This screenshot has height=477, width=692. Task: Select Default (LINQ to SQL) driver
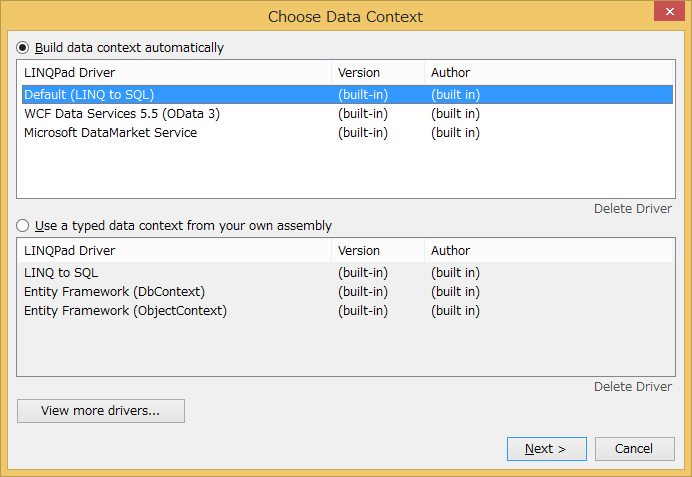[x=89, y=94]
